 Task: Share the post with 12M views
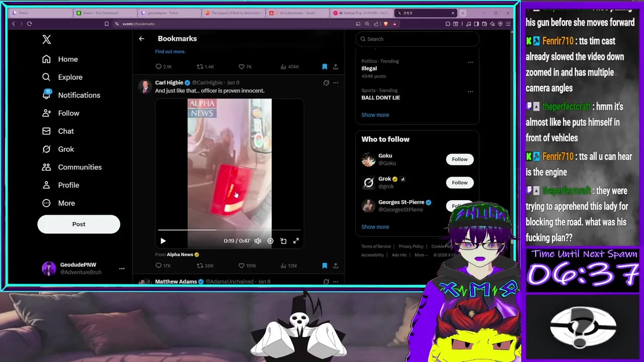pos(336,265)
